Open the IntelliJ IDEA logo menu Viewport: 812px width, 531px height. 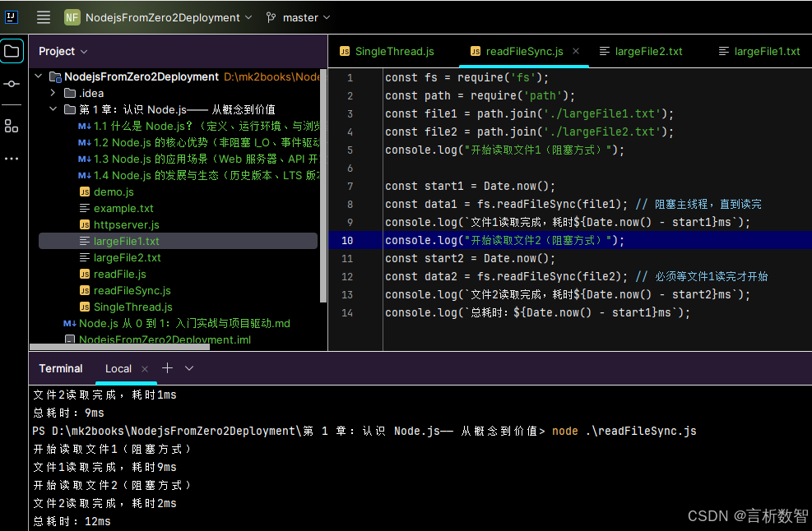point(12,17)
